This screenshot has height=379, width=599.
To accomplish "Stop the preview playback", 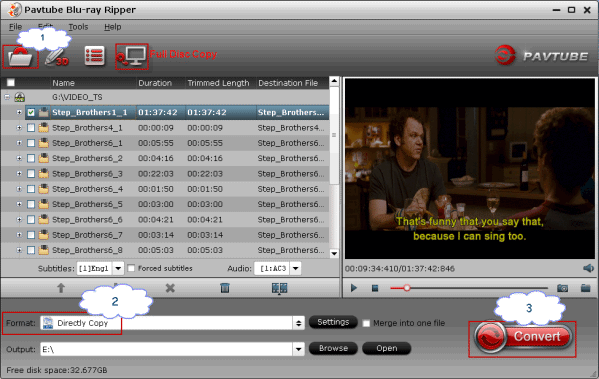I will [x=375, y=288].
